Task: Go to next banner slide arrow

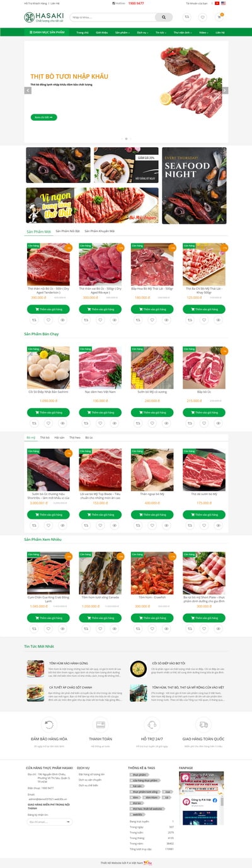Action: point(226,90)
